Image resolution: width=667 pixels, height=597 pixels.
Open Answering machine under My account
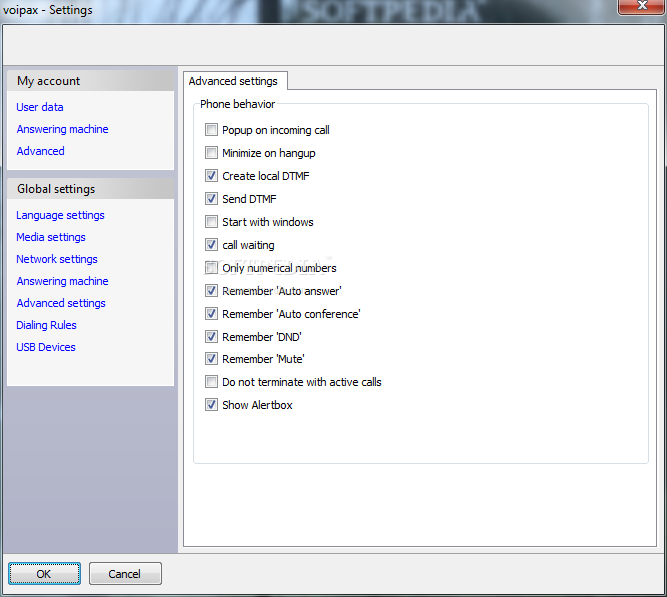[63, 129]
